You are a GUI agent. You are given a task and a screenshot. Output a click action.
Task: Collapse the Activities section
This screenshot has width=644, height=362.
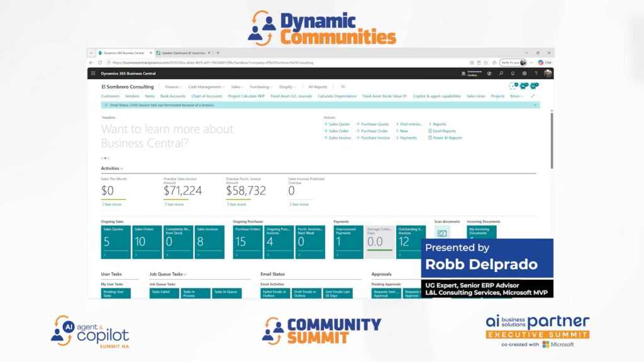pos(112,168)
